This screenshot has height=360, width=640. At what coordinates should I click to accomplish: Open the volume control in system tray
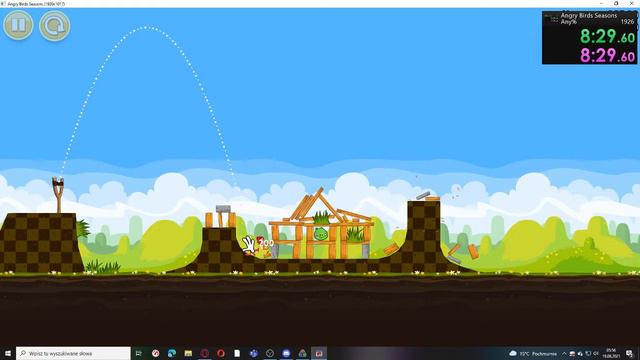coord(596,353)
